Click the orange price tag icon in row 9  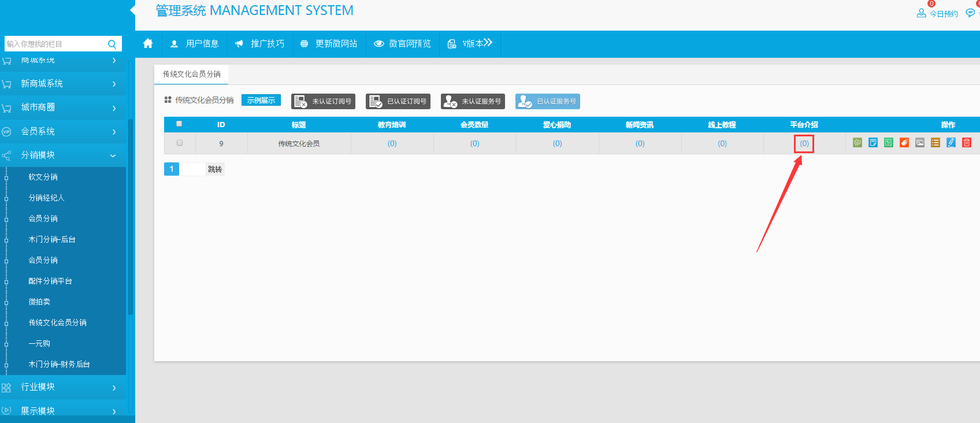pyautogui.click(x=904, y=143)
